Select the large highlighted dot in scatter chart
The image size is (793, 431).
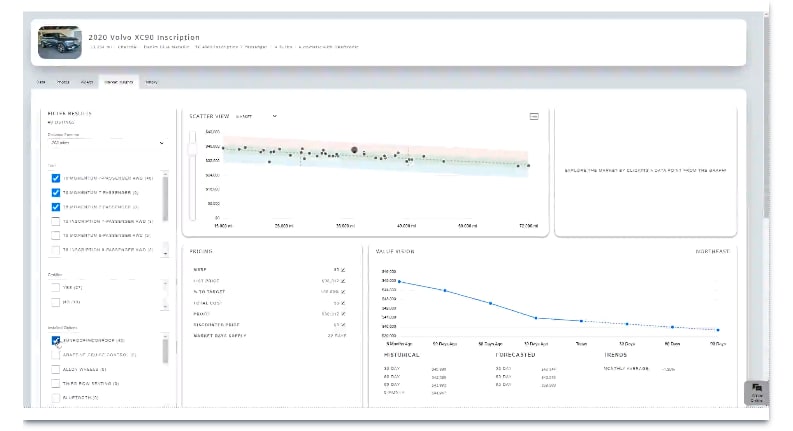tap(355, 150)
